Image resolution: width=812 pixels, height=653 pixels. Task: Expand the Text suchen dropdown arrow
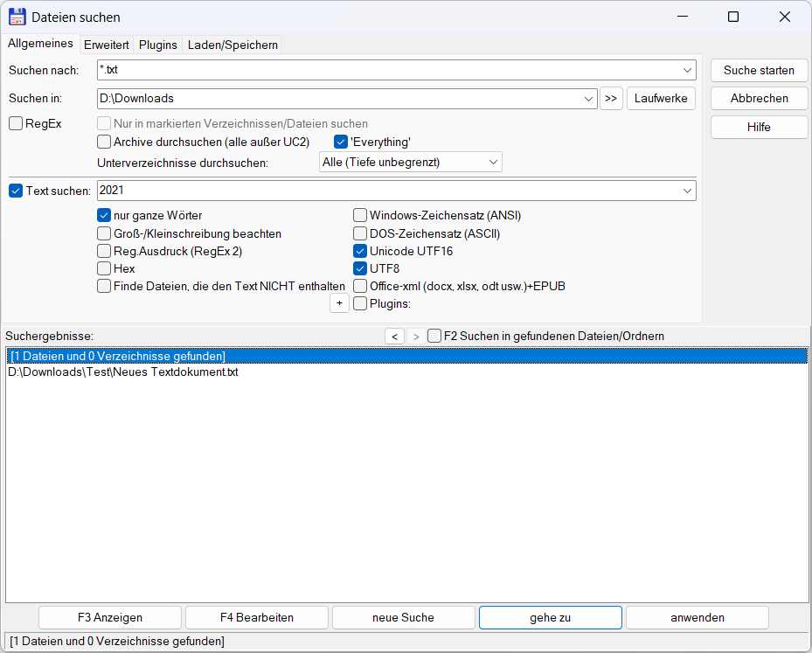pyautogui.click(x=687, y=191)
